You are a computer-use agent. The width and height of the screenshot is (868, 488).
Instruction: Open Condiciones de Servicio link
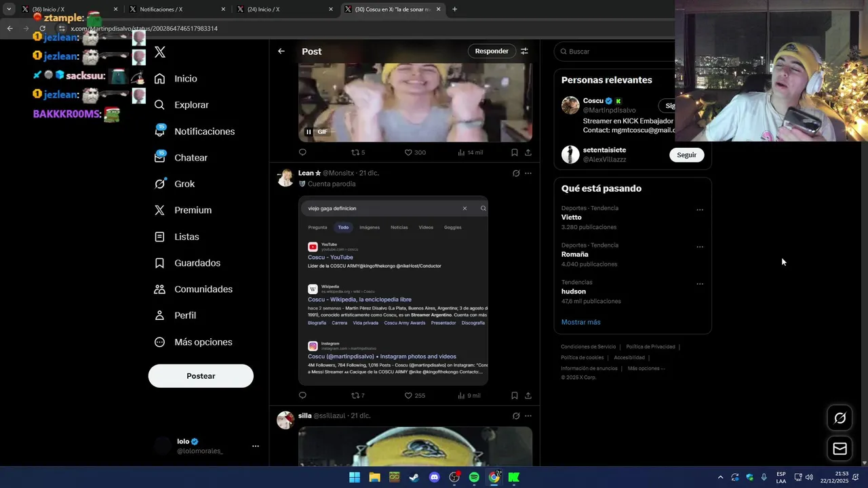point(589,347)
